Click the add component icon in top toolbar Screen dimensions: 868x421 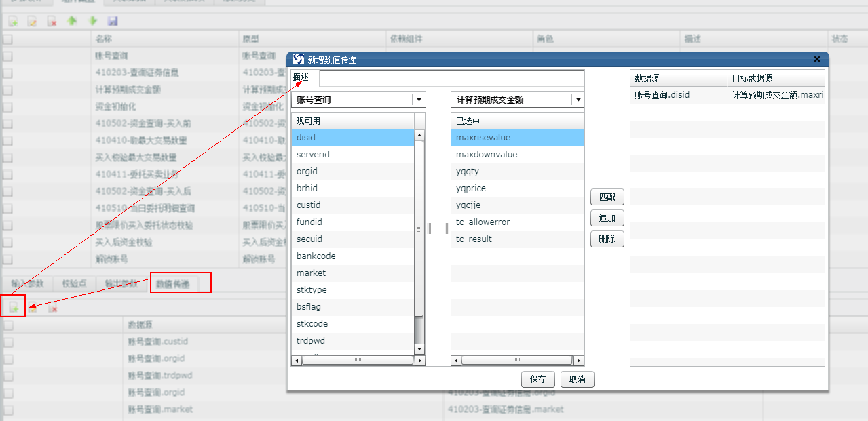[13, 22]
